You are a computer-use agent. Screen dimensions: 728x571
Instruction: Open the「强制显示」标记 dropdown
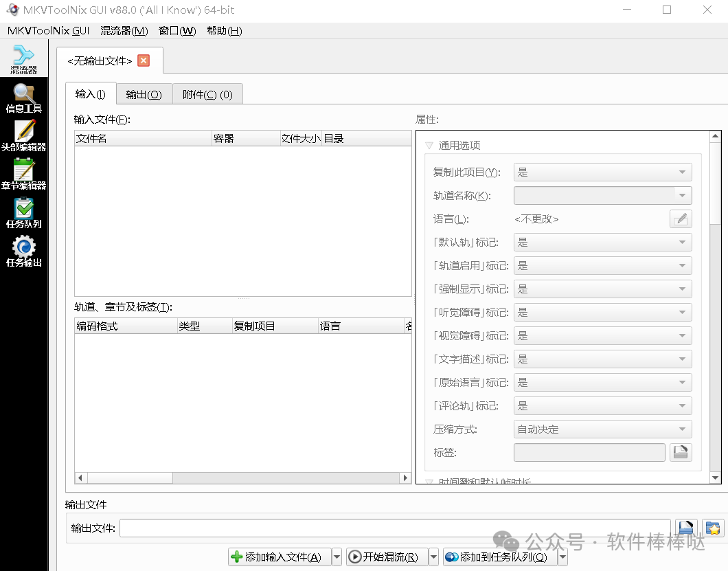pyautogui.click(x=602, y=289)
